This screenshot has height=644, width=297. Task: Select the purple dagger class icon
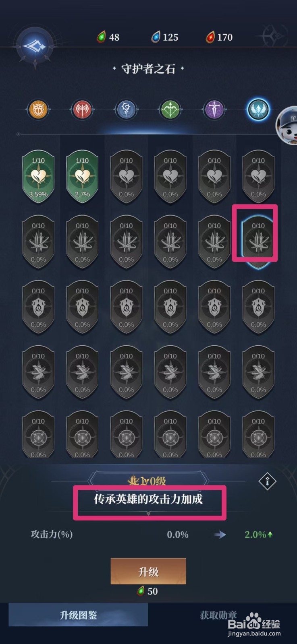(x=214, y=109)
